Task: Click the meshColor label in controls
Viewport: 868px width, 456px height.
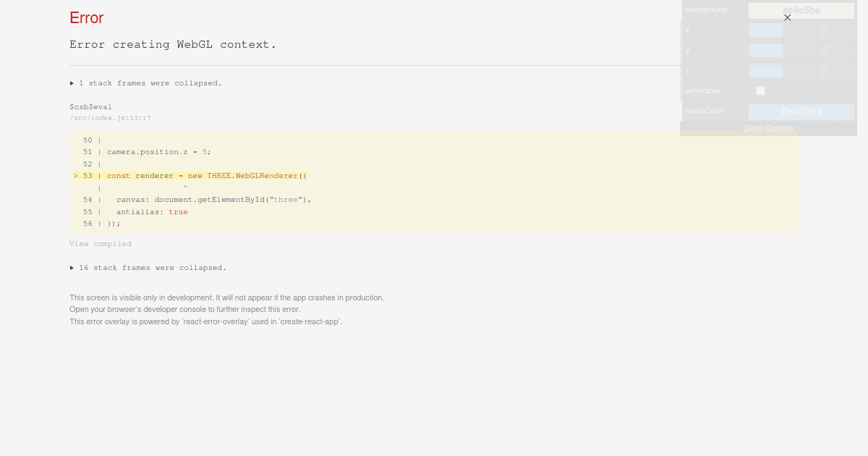Action: tap(704, 111)
